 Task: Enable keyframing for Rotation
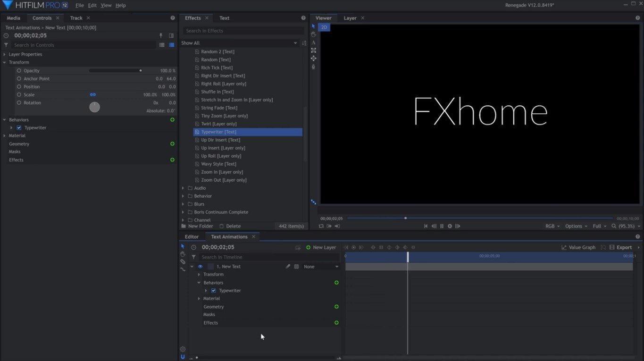[19, 103]
